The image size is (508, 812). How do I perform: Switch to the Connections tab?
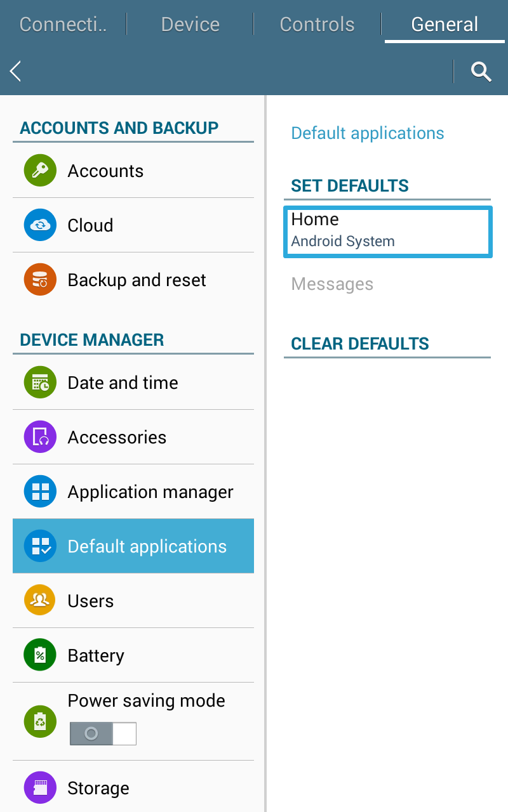63,24
